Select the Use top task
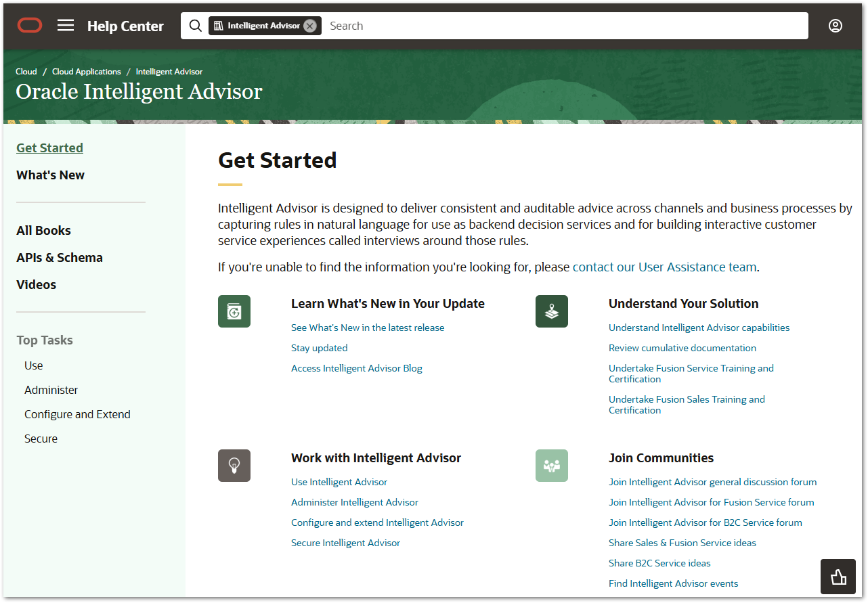This screenshot has height=603, width=868. pos(34,365)
